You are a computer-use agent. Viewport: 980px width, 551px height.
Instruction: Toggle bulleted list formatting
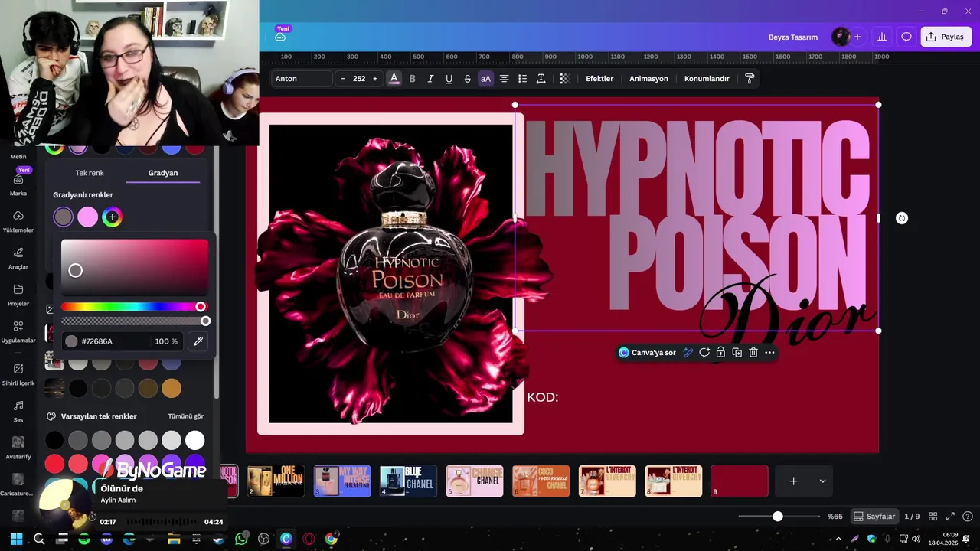(x=522, y=79)
